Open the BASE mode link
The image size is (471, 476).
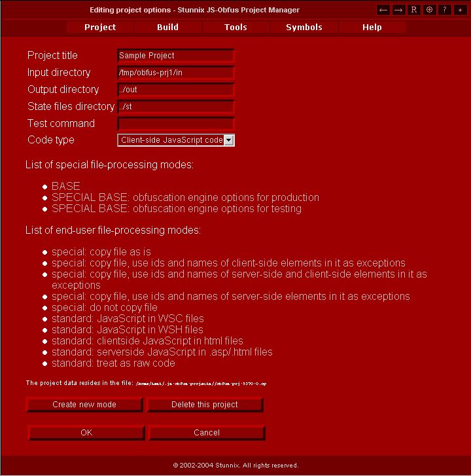66,186
